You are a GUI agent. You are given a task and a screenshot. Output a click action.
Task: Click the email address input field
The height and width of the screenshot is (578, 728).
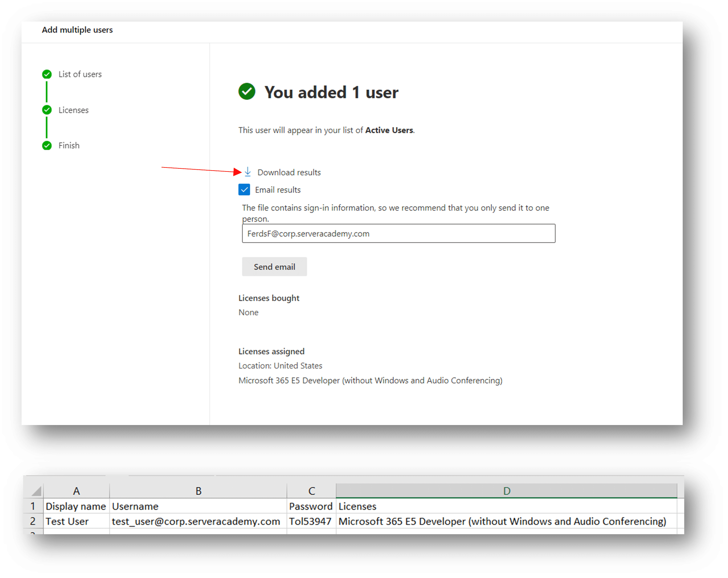point(399,233)
